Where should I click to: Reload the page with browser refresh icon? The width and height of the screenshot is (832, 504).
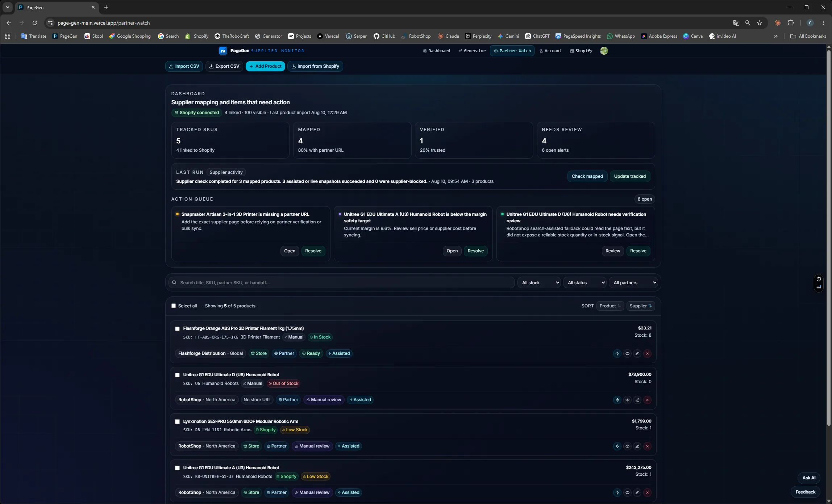[x=35, y=23]
